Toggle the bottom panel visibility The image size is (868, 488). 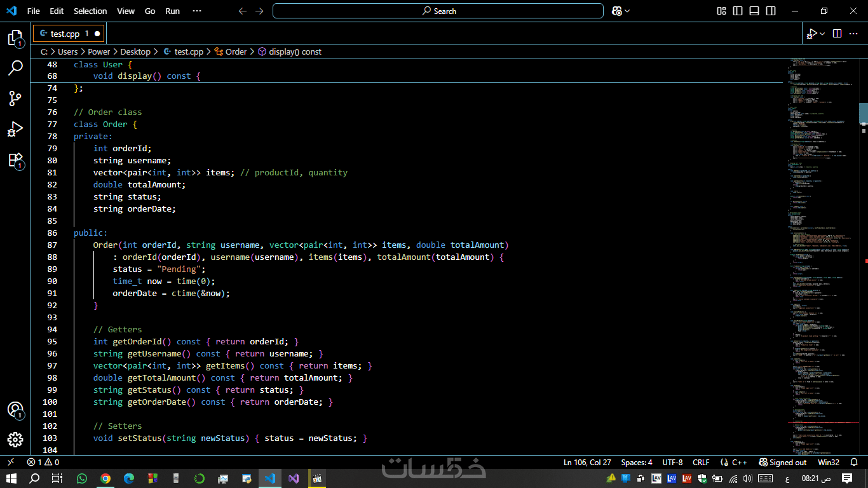754,11
